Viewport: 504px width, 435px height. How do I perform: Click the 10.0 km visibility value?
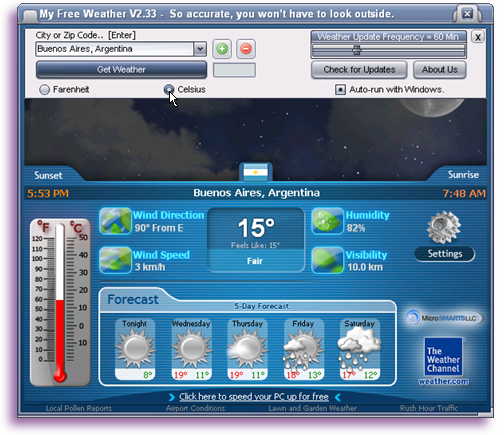tap(365, 267)
